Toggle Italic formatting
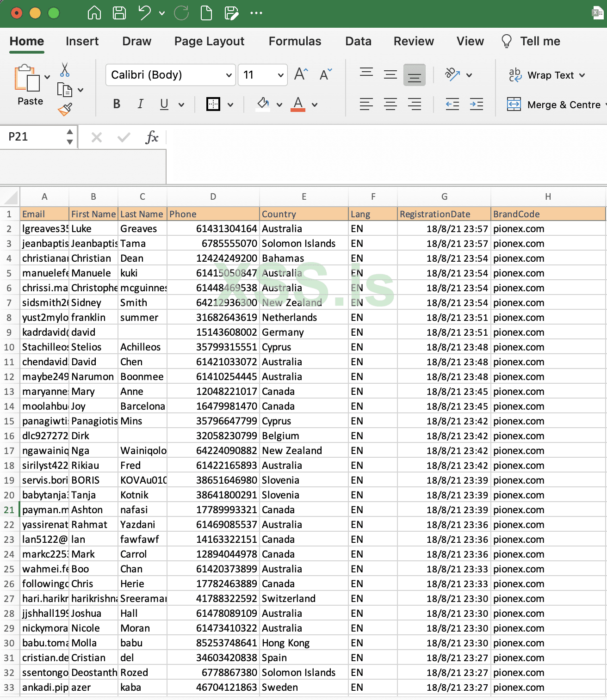607x700 pixels. 140,104
